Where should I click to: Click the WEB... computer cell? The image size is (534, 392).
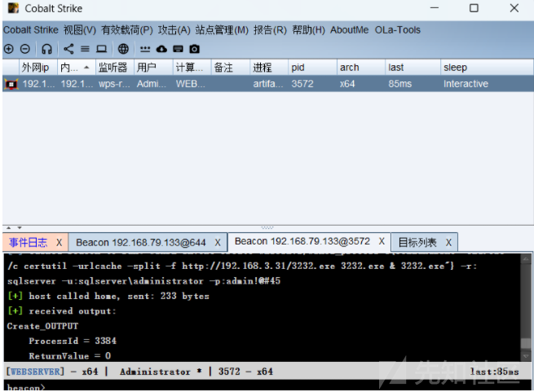pos(191,84)
